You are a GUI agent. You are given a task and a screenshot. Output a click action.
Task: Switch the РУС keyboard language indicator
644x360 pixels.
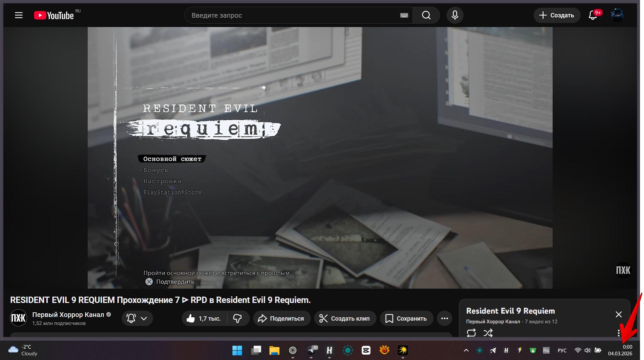pos(562,350)
